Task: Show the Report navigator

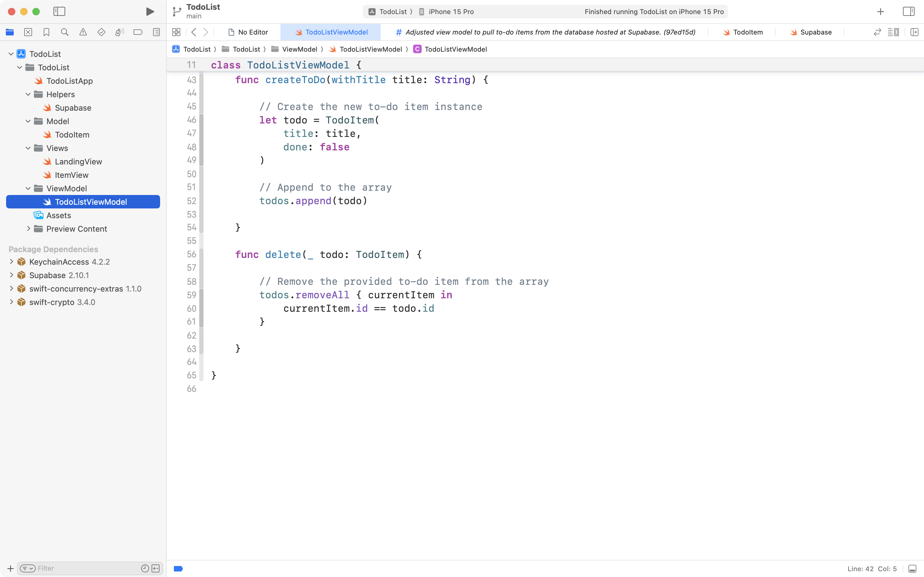Action: click(156, 32)
